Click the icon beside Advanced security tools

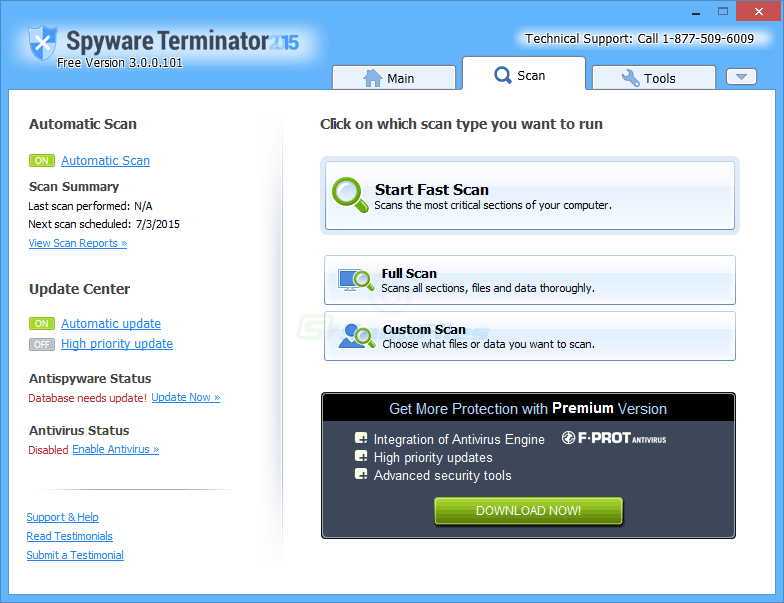[x=361, y=474]
